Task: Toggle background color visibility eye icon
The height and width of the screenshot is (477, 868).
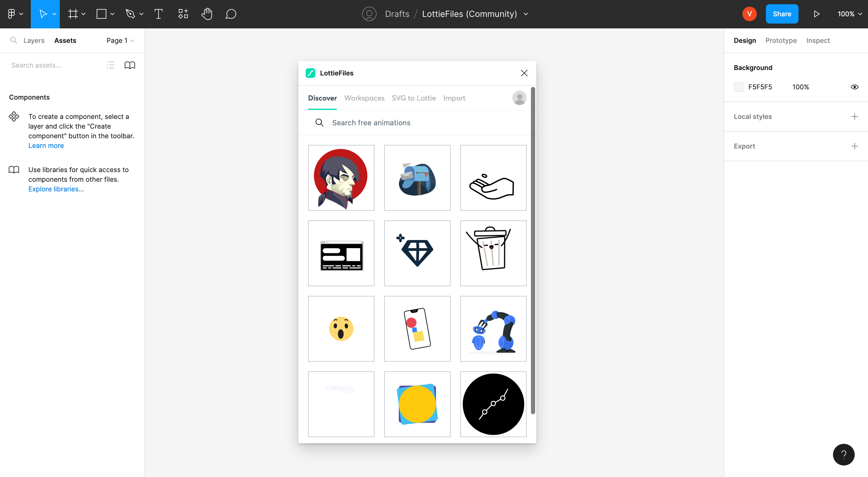Action: [854, 87]
